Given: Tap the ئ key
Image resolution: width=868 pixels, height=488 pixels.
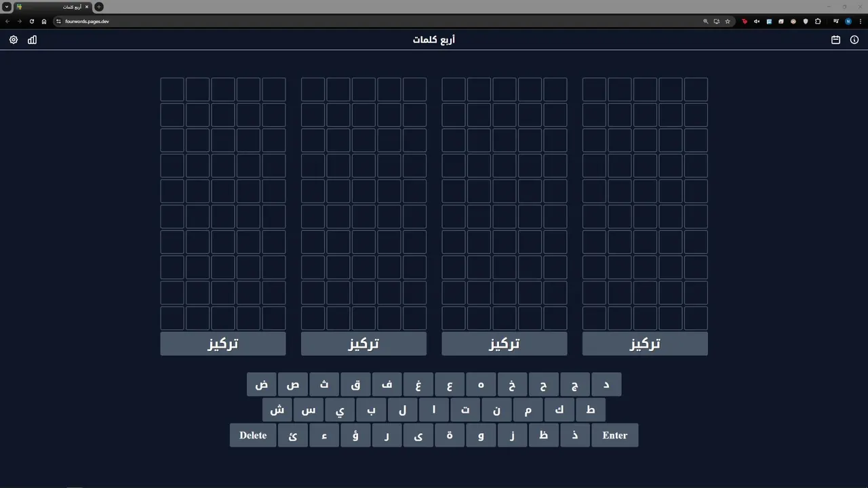Looking at the screenshot, I should [x=293, y=435].
